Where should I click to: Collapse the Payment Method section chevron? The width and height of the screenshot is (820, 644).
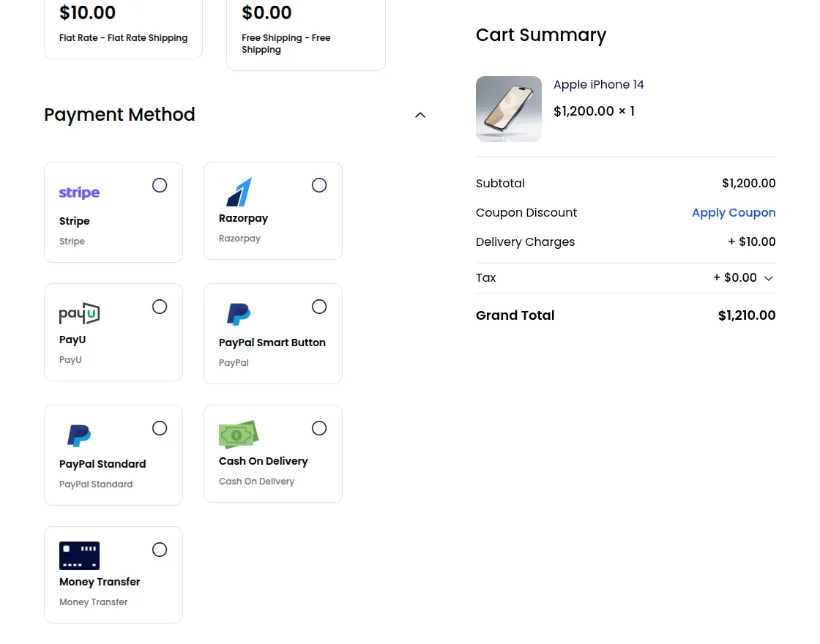420,115
